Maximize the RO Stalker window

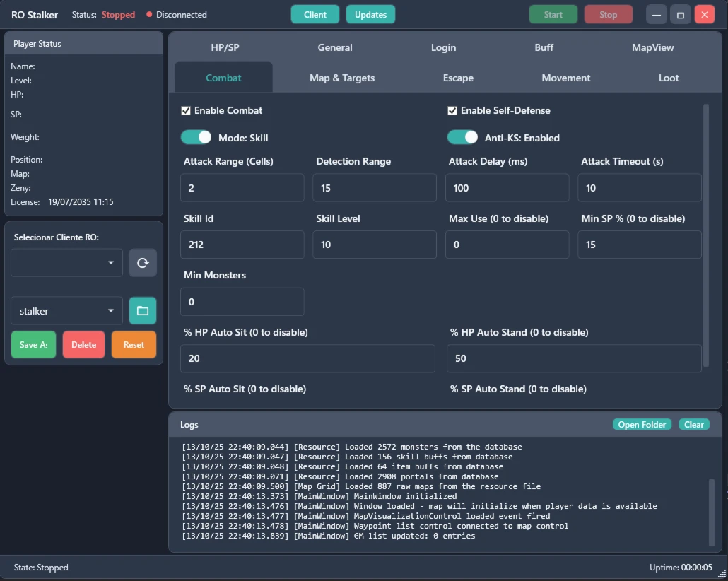pos(681,15)
